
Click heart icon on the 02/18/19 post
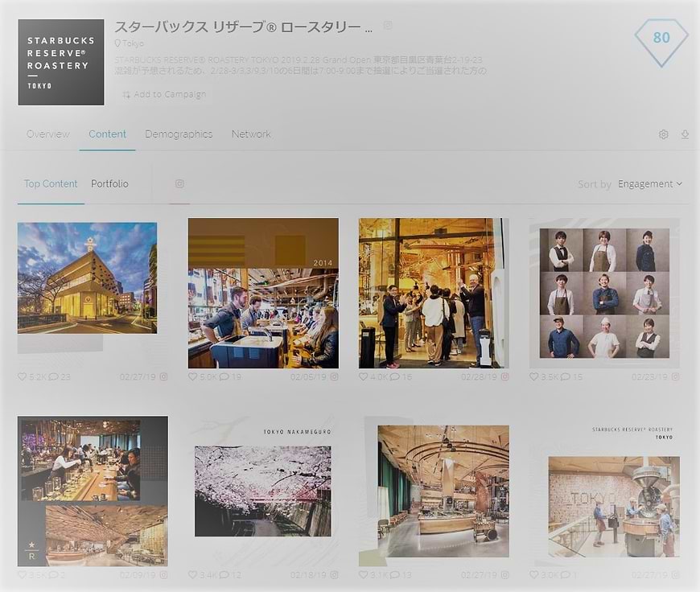point(192,574)
